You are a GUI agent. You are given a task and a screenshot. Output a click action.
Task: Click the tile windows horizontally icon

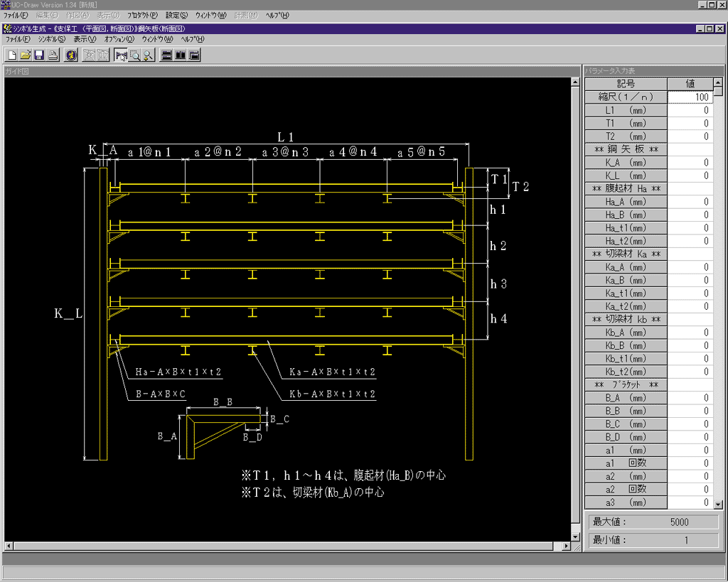pyautogui.click(x=166, y=55)
